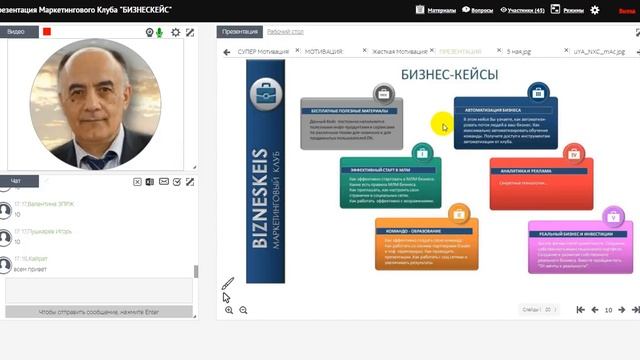
Task: Click the back arrow before presentation tabs
Action: point(227,52)
